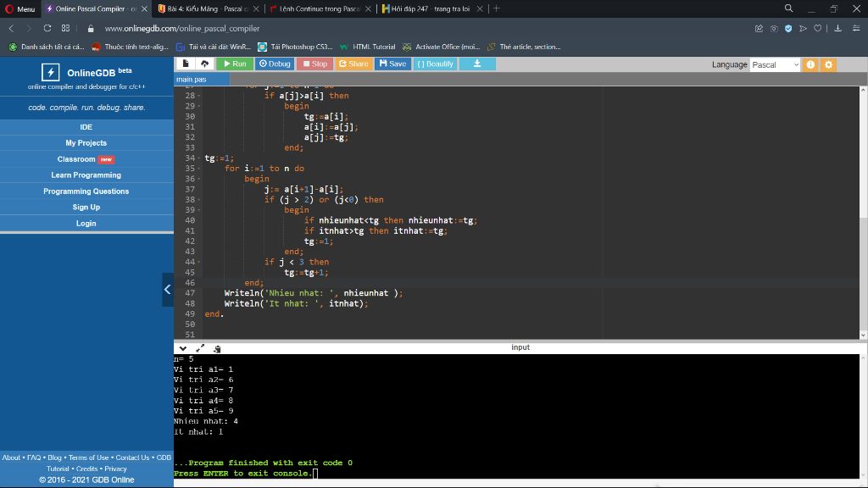The height and width of the screenshot is (488, 868).
Task: Collapse the console with the chevron icon
Action: (x=183, y=348)
